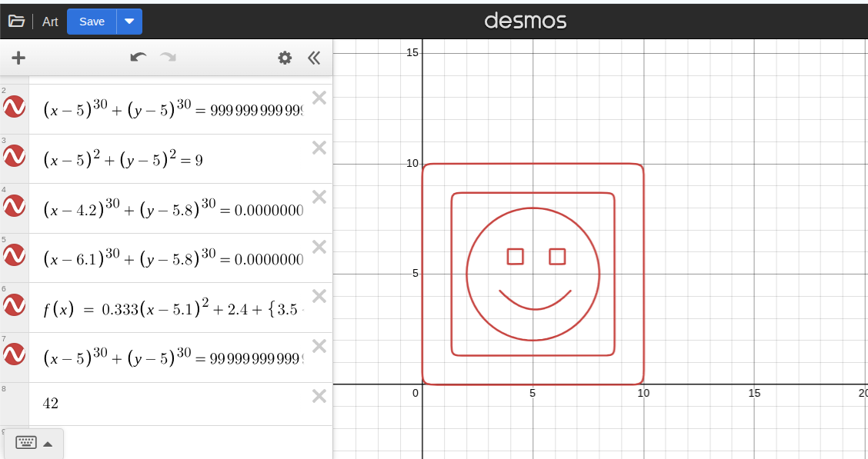Remove the expression equal to 42
Image resolution: width=868 pixels, height=459 pixels.
(319, 395)
